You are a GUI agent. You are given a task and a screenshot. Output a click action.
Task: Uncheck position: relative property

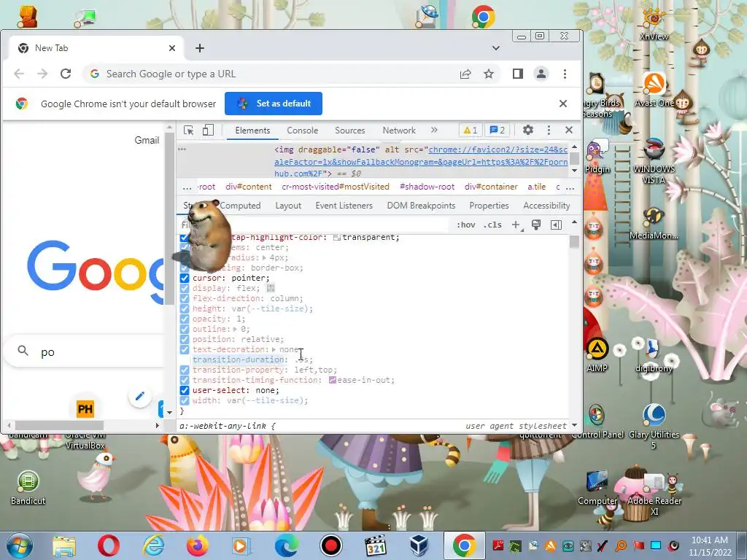(x=185, y=340)
